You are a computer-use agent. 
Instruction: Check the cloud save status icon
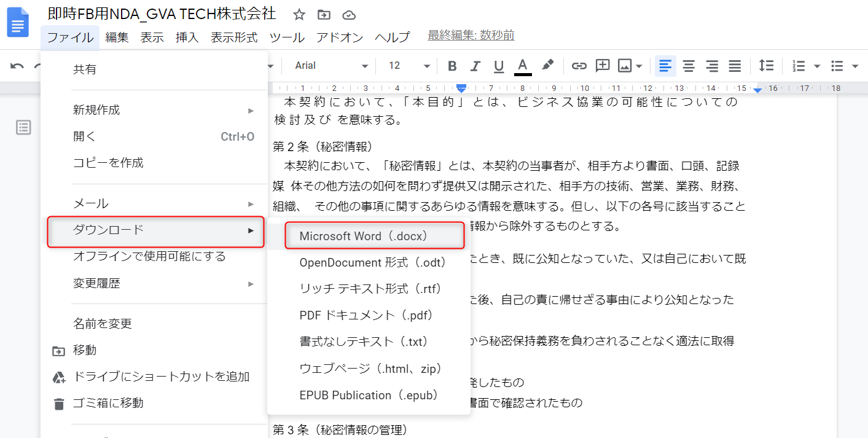point(349,15)
